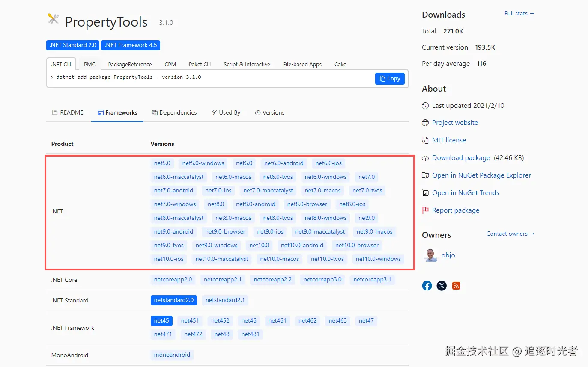Click the NuGet Trends chart icon
Viewport: 588px width, 367px height.
pos(425,193)
